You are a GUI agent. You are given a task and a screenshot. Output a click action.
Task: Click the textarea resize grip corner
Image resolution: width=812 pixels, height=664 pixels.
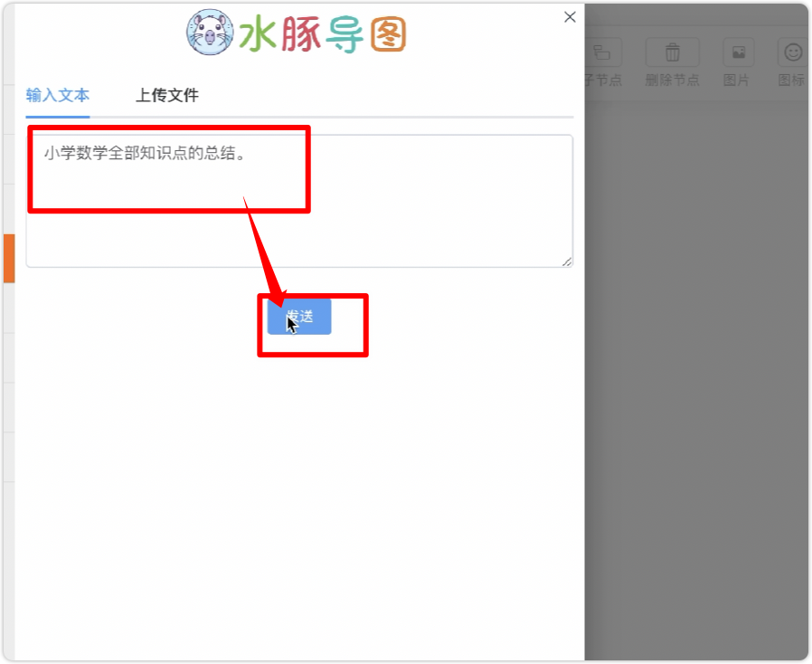click(567, 262)
